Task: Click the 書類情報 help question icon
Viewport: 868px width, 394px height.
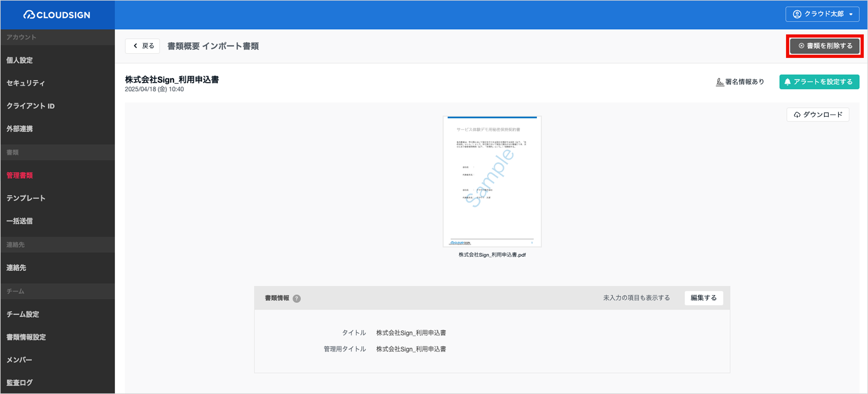Action: coord(297,298)
